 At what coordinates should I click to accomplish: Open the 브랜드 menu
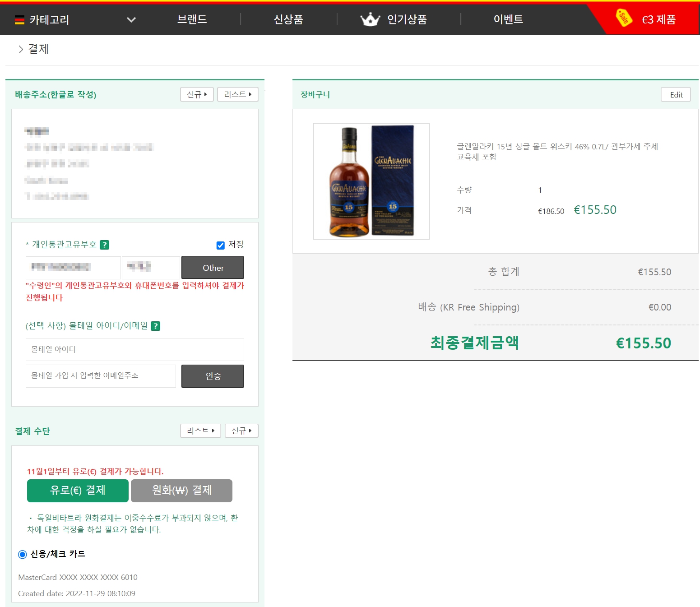pos(192,19)
